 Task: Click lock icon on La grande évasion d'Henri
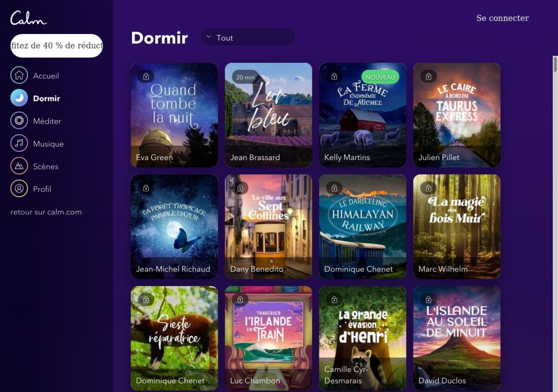334,299
